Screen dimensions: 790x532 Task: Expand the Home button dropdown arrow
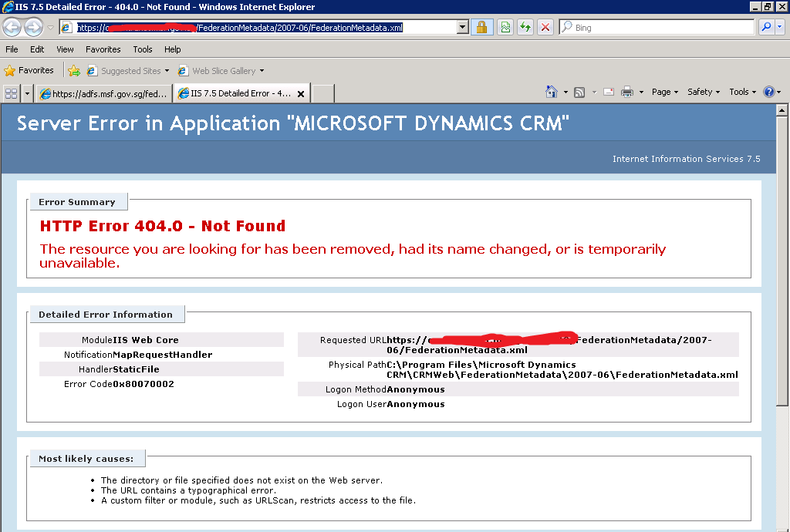coord(565,92)
